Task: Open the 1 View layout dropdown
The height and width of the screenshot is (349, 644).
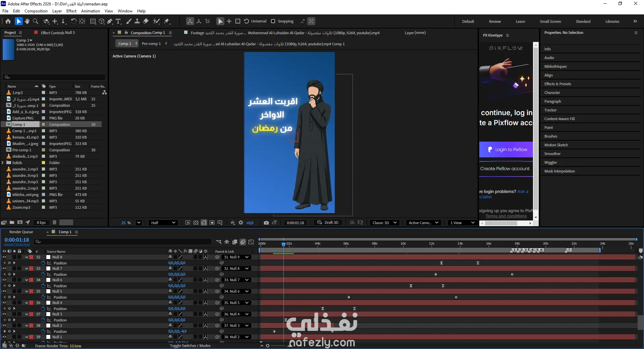Action: pyautogui.click(x=462, y=222)
